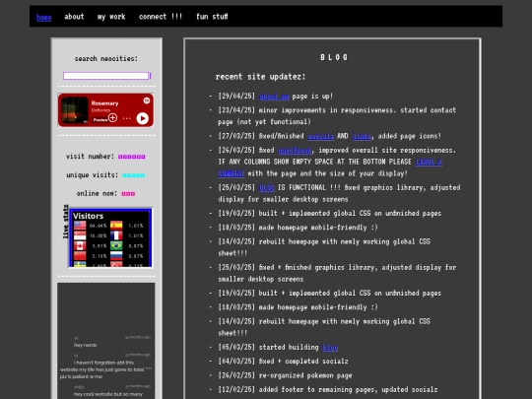This screenshot has height=399, width=532.
Task: Click the Rosemary album cover art
Action: pyautogui.click(x=75, y=110)
